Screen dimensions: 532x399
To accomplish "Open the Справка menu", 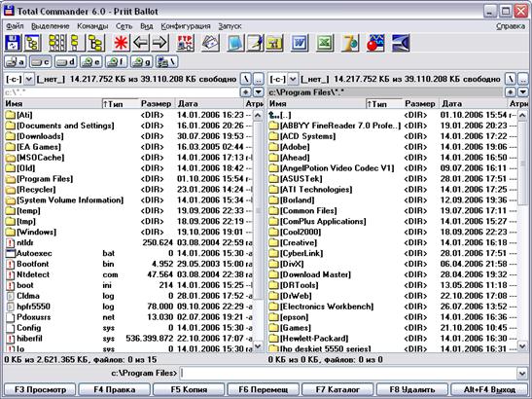I will click(x=511, y=26).
